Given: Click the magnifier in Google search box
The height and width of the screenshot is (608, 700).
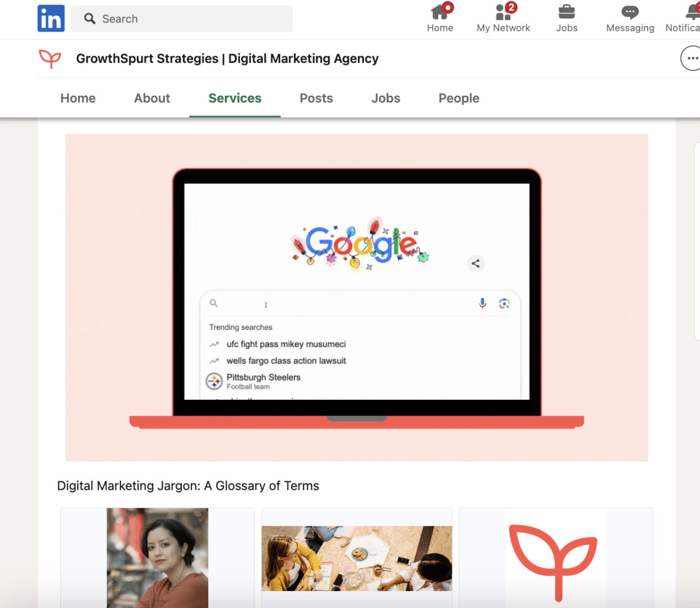Looking at the screenshot, I should point(214,303).
